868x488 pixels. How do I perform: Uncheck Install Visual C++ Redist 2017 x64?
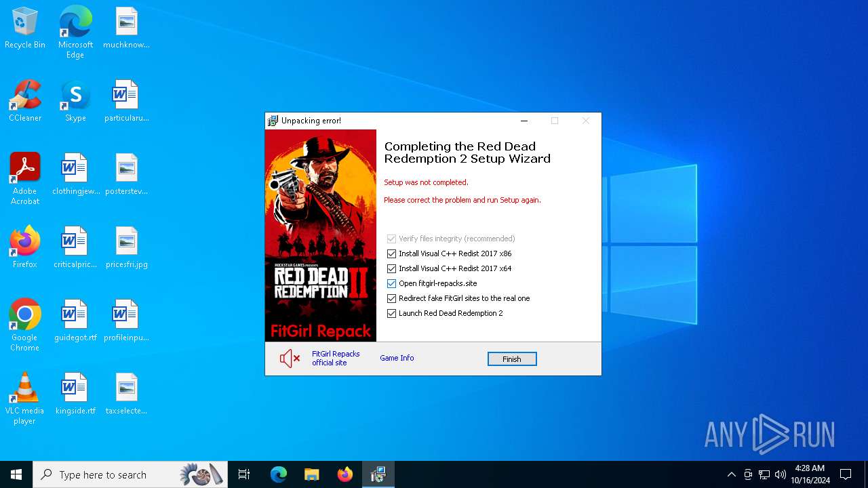[x=391, y=268]
